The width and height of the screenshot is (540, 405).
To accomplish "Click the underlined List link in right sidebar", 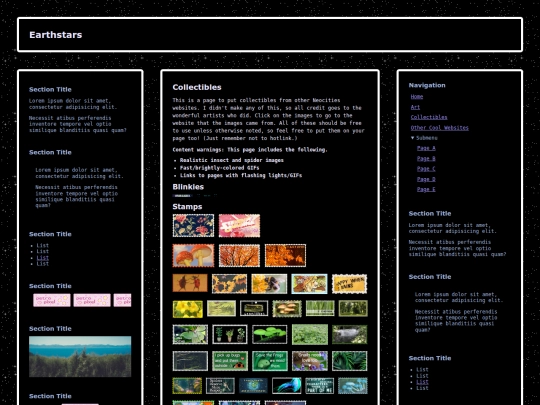I will coord(422,382).
